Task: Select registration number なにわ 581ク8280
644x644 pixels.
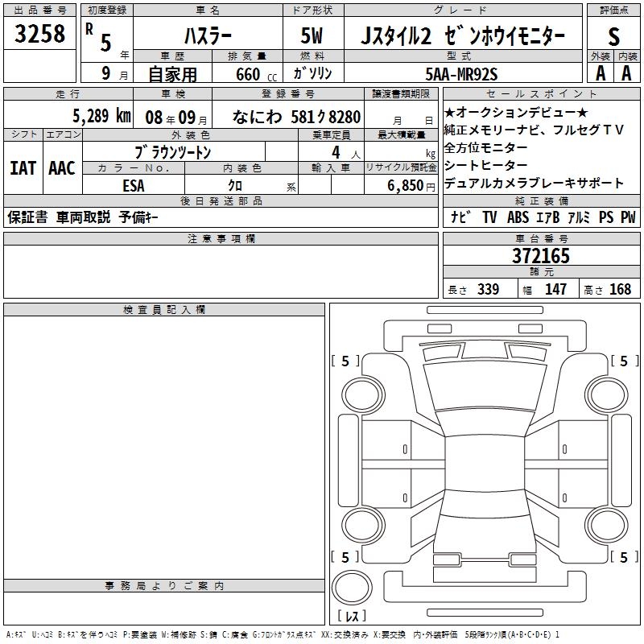Action: pos(296,117)
